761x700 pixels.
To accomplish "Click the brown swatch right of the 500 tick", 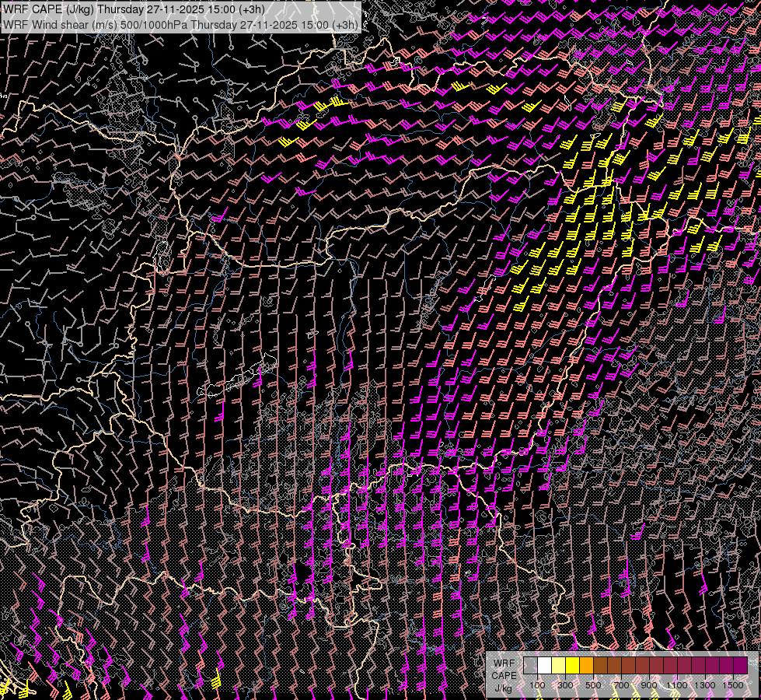I will (600, 665).
